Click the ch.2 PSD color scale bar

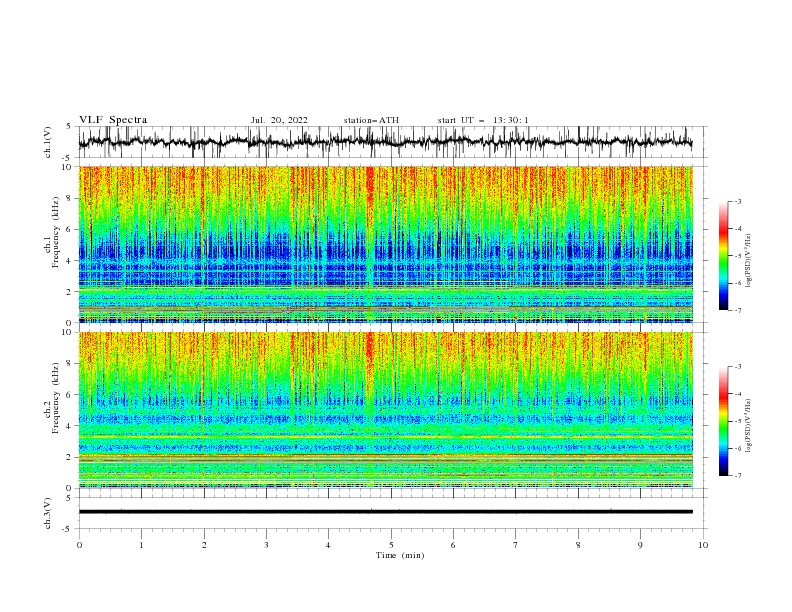(723, 421)
